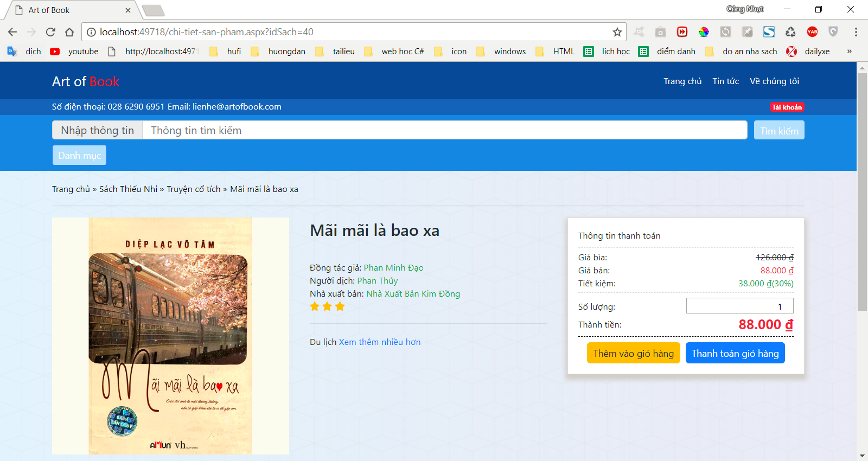Viewport: 868px width, 461px height.
Task: Click the Số lượng quantity field
Action: pyautogui.click(x=740, y=306)
